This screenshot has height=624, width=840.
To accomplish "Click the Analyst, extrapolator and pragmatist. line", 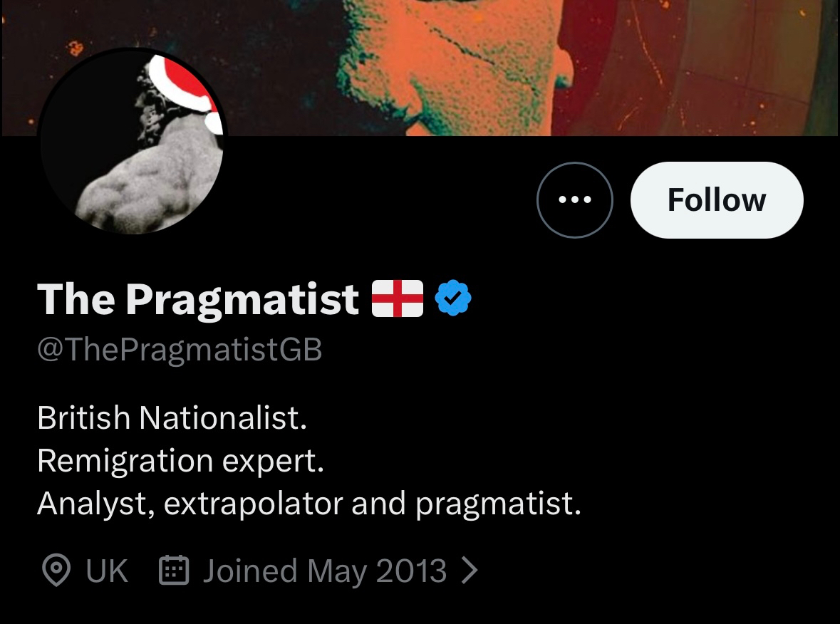I will point(308,504).
